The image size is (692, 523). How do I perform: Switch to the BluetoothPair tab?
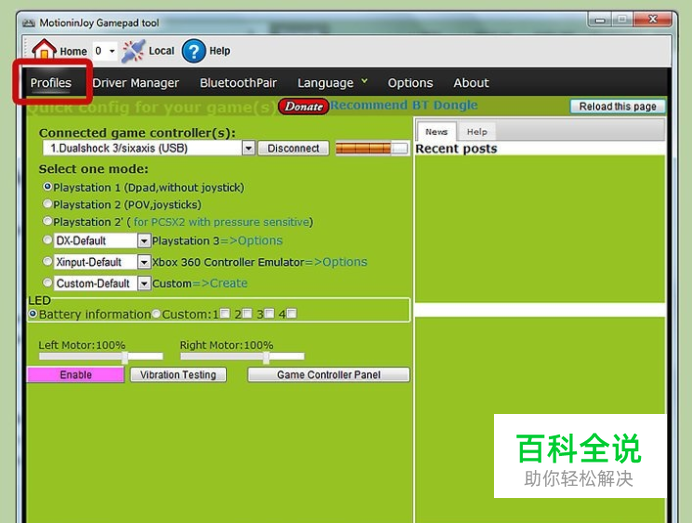pyautogui.click(x=238, y=83)
